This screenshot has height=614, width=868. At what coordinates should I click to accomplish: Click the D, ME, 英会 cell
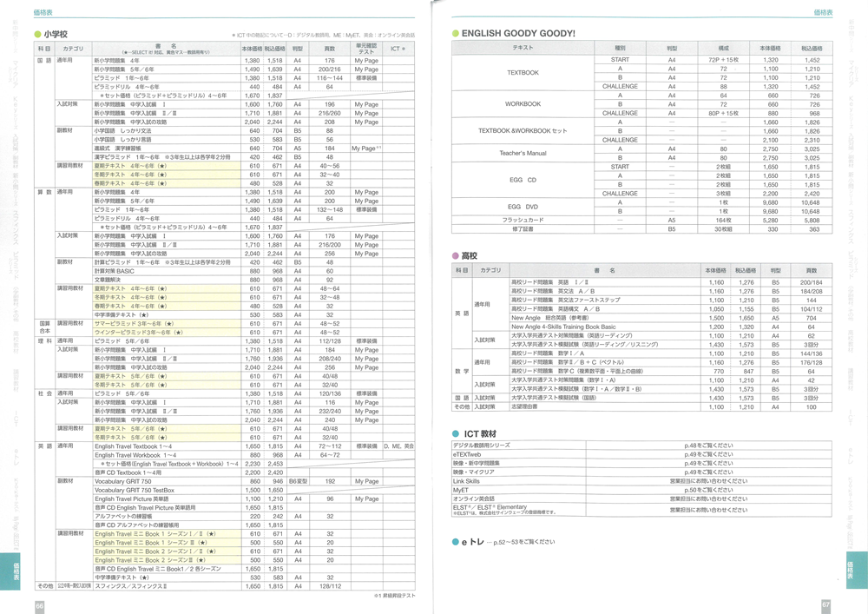(398, 446)
